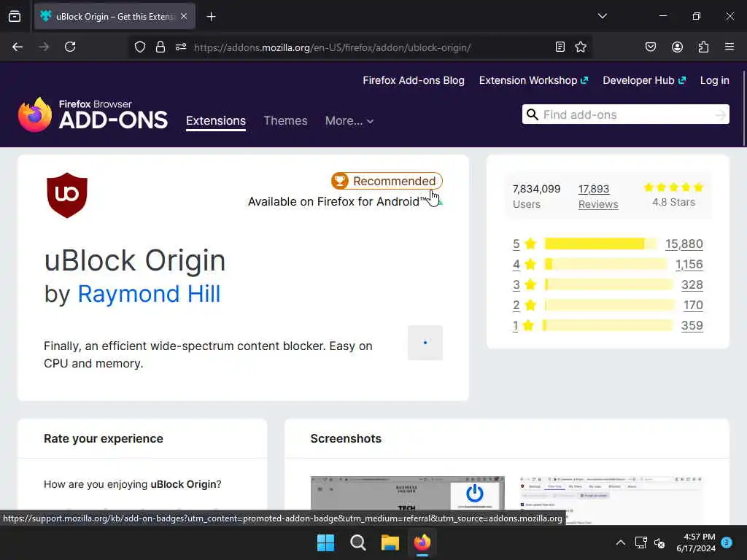
Task: Click the 4-star rating bar
Action: tap(605, 264)
